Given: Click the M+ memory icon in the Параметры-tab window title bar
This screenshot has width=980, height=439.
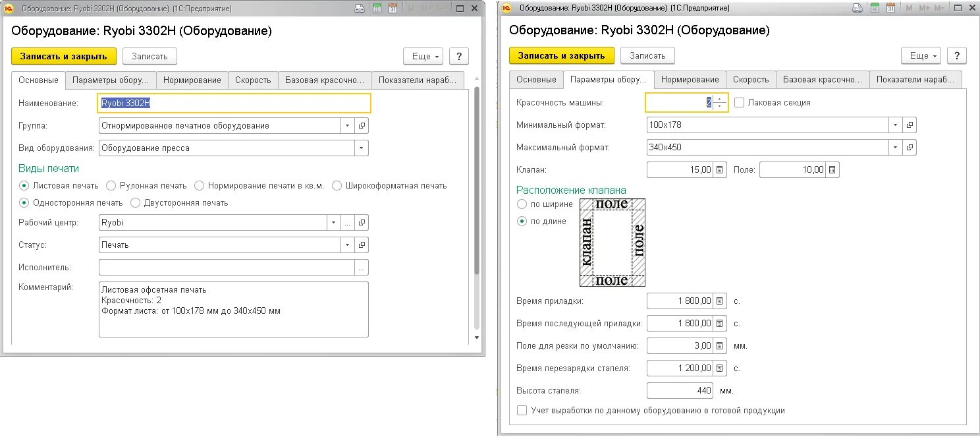Looking at the screenshot, I should point(925,9).
